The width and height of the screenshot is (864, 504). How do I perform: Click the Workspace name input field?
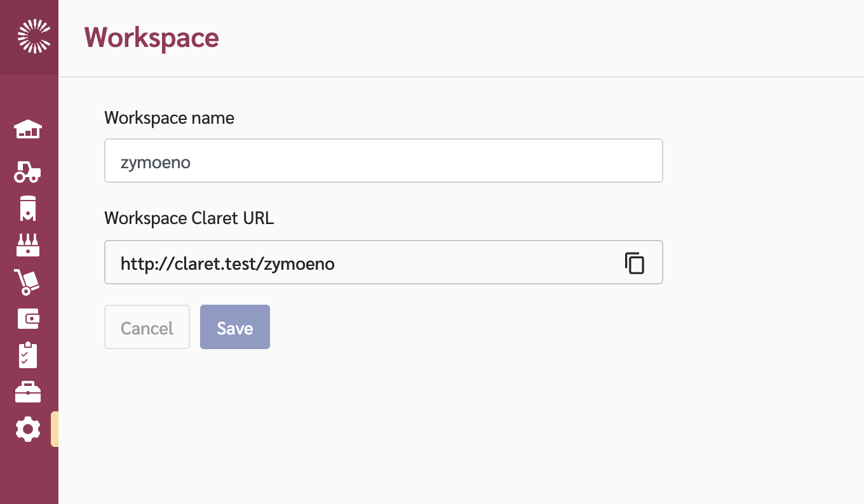(383, 161)
